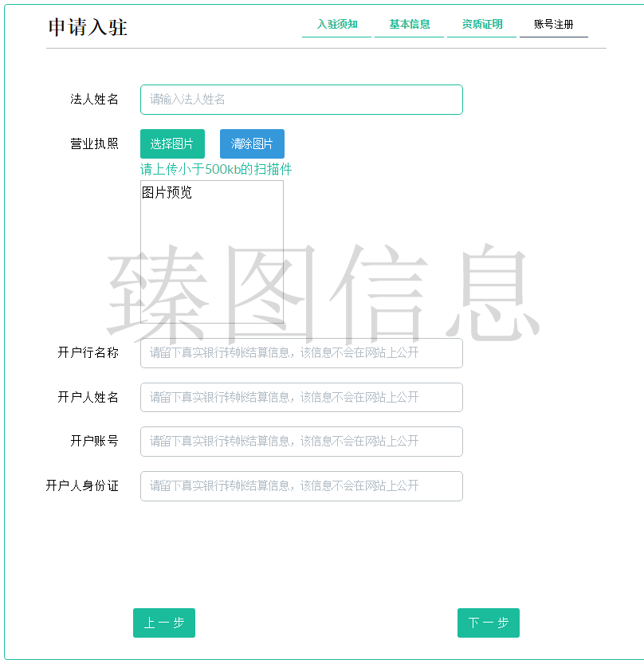644x660 pixels.
Task: Select the 资质证明 tab
Action: coord(481,25)
